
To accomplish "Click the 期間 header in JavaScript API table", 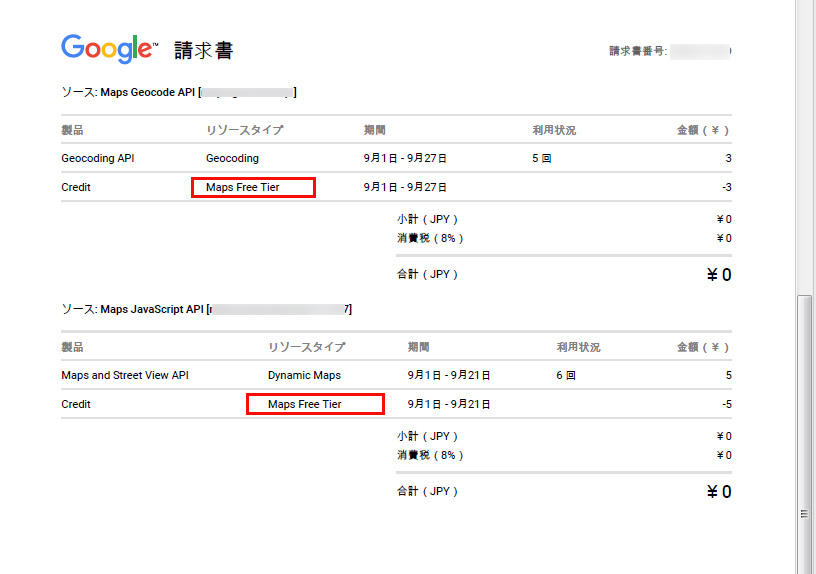I will tap(418, 347).
